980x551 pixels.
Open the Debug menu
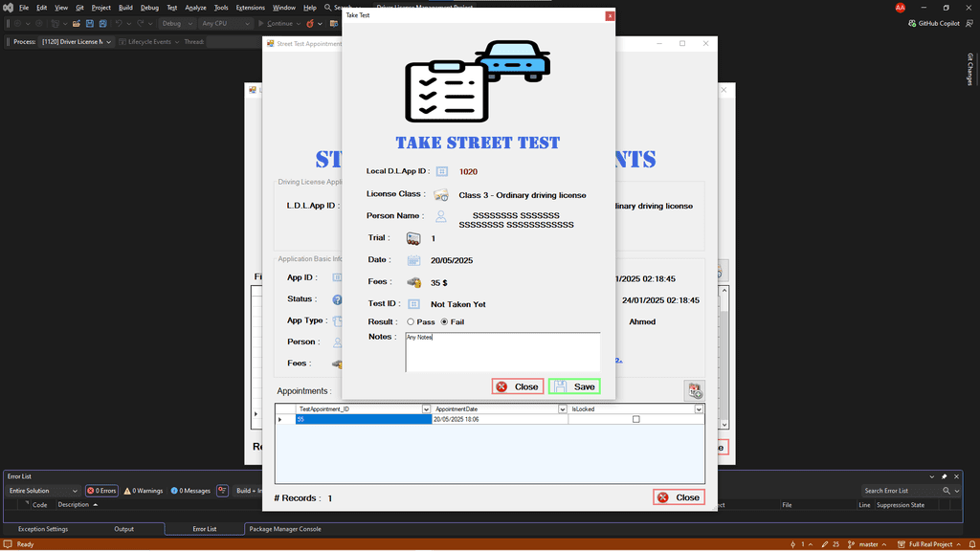pos(149,8)
